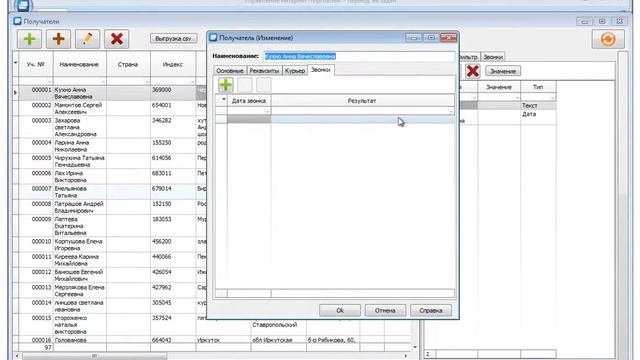Sort by Уч. № column header
640x360 pixels.
36,64
